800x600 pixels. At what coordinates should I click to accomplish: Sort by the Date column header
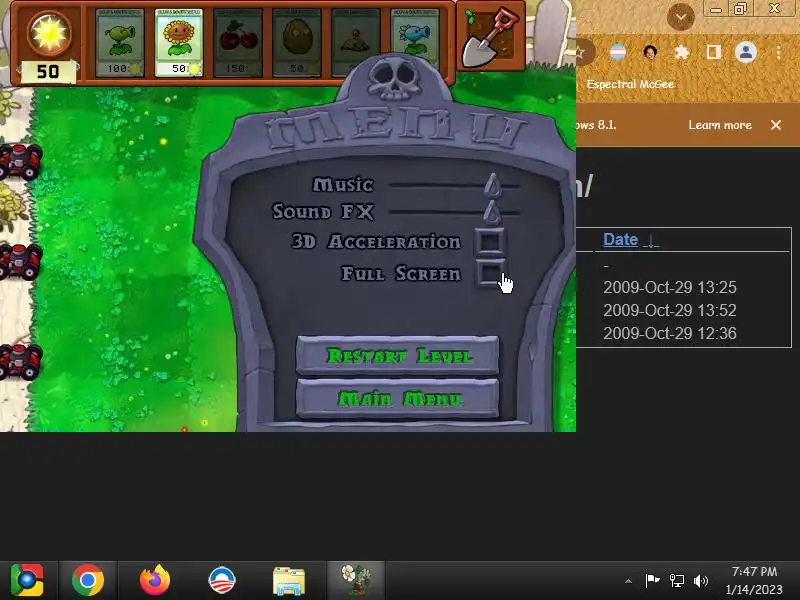tap(620, 239)
